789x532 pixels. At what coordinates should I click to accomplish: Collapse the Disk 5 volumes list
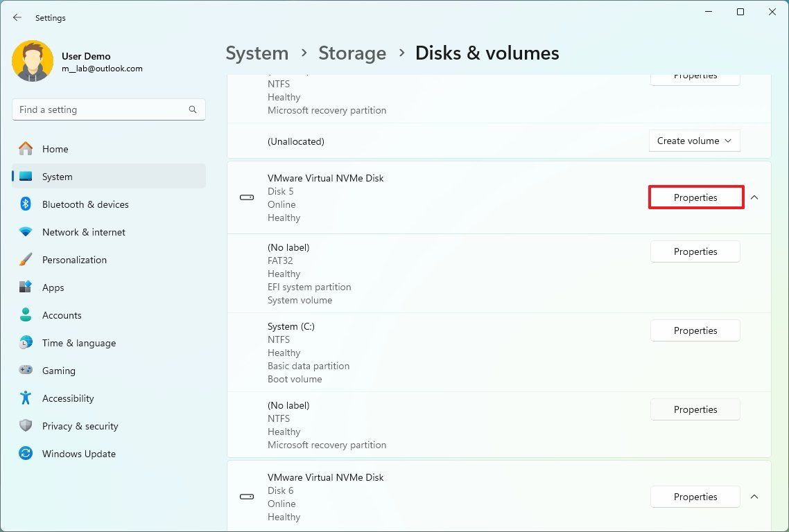(x=754, y=197)
